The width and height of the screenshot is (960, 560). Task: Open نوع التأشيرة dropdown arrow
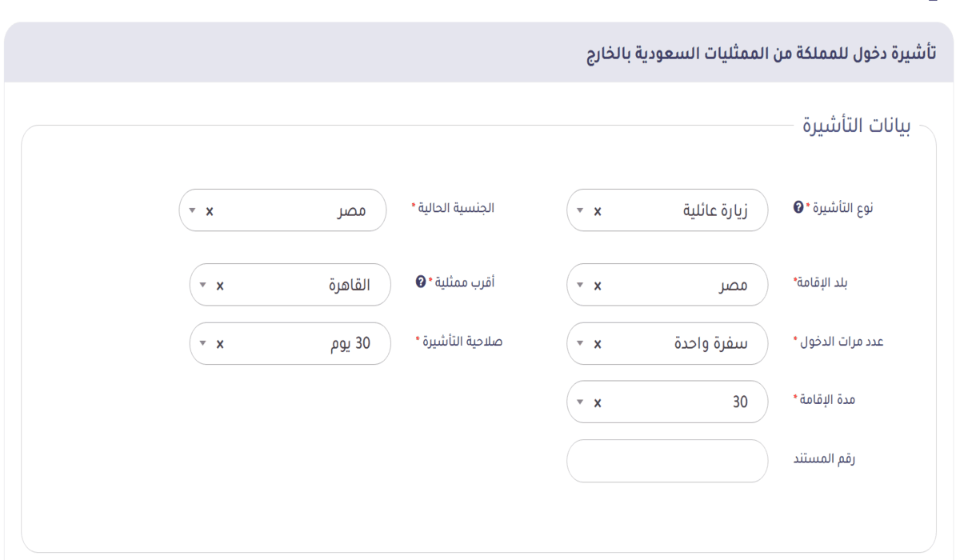point(580,211)
